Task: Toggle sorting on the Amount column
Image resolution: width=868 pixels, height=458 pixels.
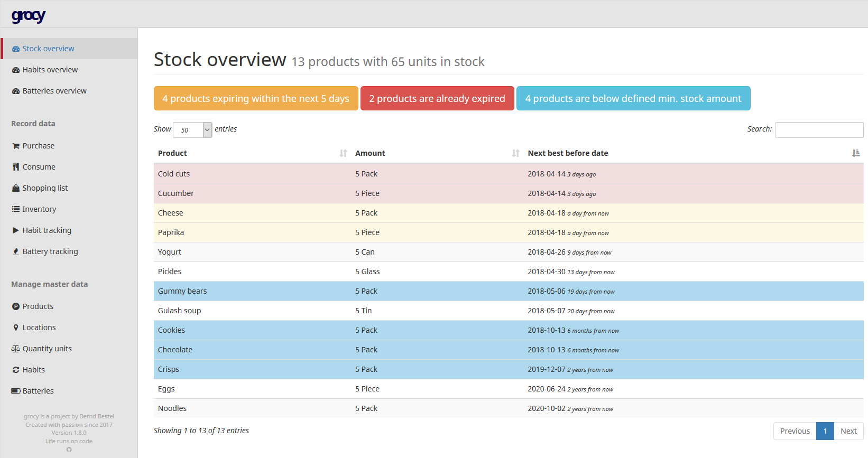Action: (370, 153)
